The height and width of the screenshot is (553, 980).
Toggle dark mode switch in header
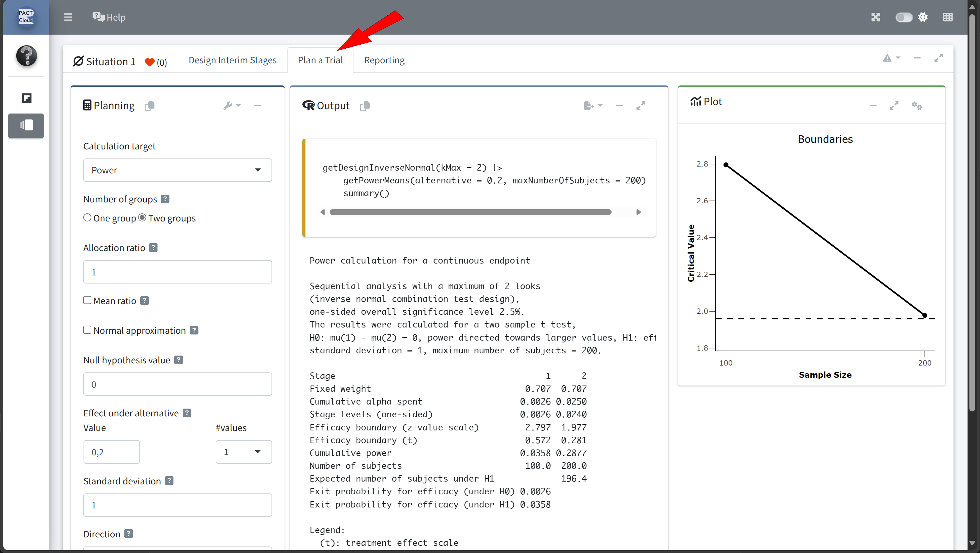(904, 17)
